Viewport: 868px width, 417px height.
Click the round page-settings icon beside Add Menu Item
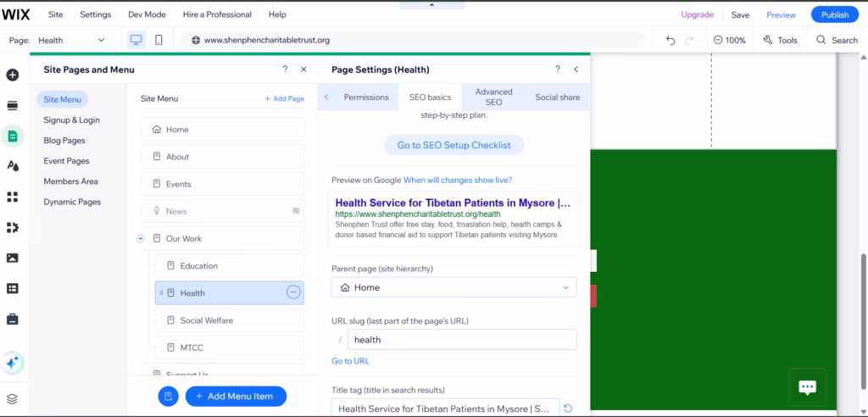tap(169, 396)
